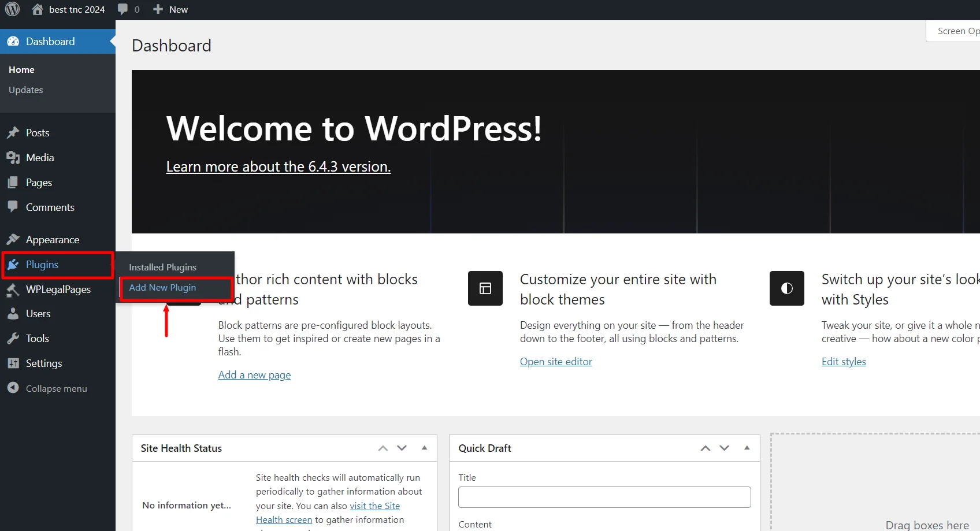Open Settings via the sliders icon
980x531 pixels.
[x=13, y=363]
